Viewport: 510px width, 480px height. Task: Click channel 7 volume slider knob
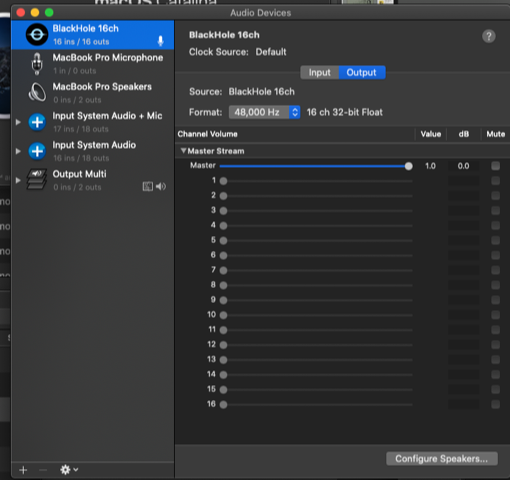point(223,270)
